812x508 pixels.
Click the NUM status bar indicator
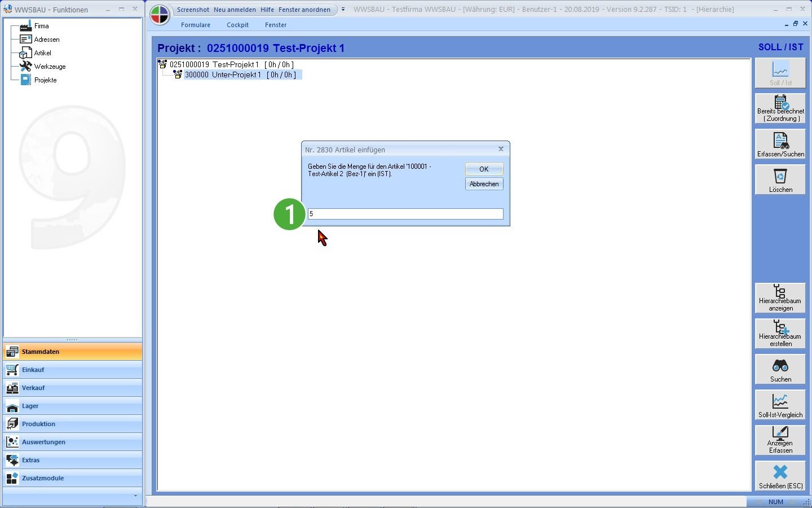click(x=776, y=502)
